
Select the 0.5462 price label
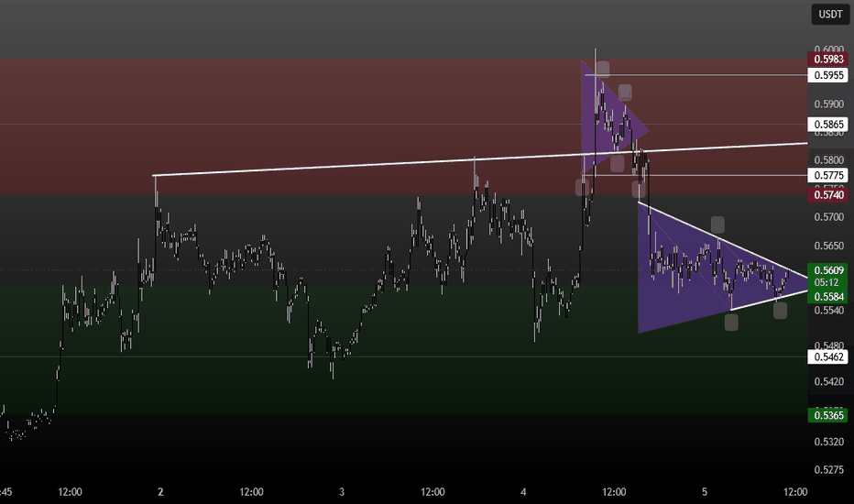828,356
